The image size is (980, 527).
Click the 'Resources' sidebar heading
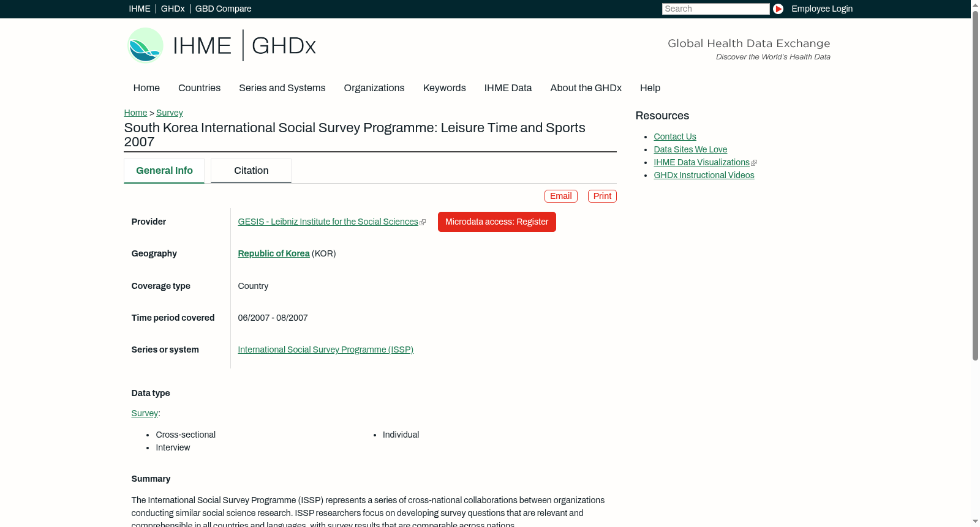click(662, 116)
